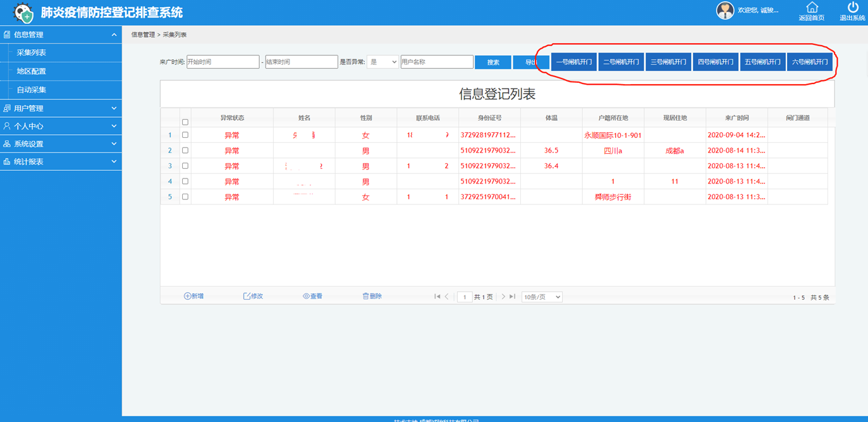Expand the 用户管理 menu chevron

pos(114,108)
